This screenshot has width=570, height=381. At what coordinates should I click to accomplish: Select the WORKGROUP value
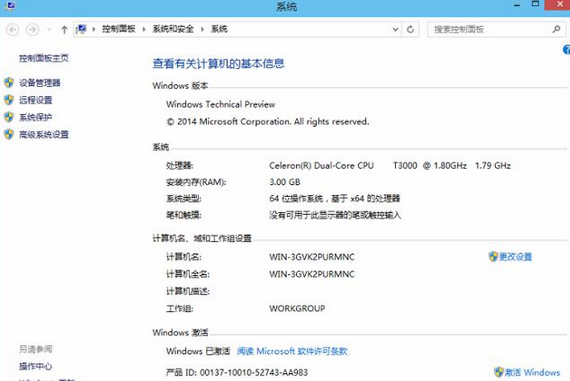point(297,308)
